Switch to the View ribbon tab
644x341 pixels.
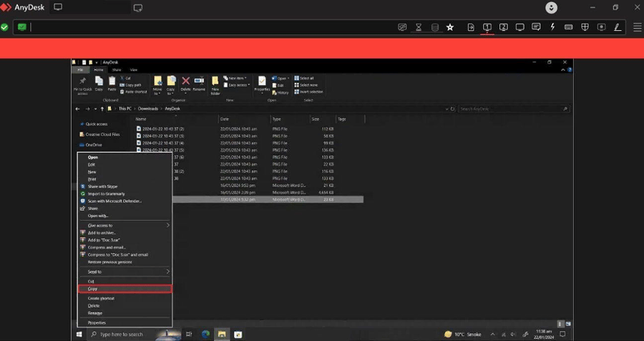pyautogui.click(x=134, y=70)
